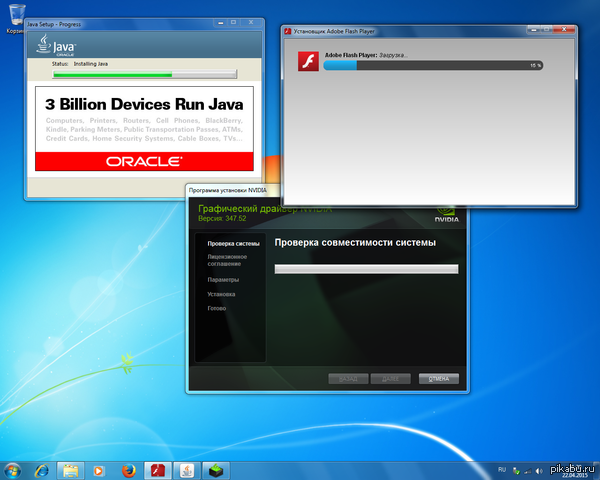Click the 'Версия: 347.52' text
This screenshot has height=480, width=600.
pyautogui.click(x=222, y=219)
